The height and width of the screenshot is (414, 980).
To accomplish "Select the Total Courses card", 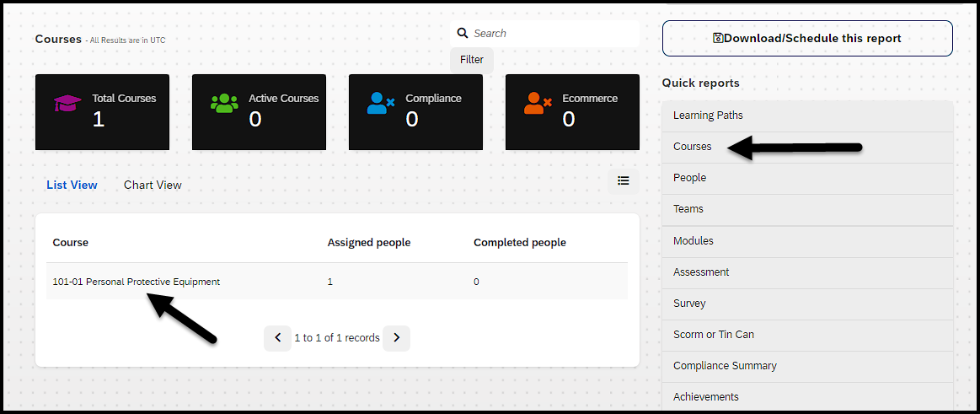I will pos(103,112).
